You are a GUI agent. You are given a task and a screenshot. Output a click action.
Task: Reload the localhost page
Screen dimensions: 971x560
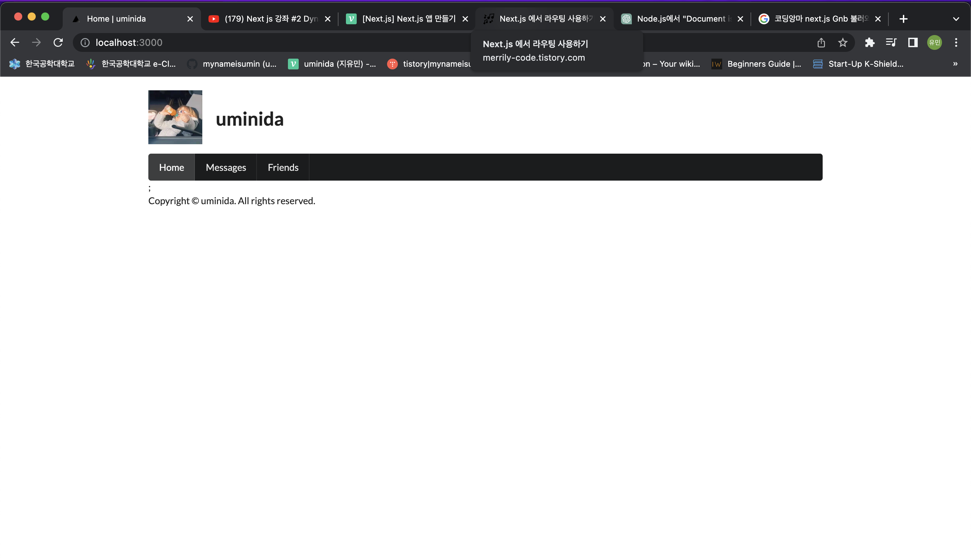coord(58,42)
